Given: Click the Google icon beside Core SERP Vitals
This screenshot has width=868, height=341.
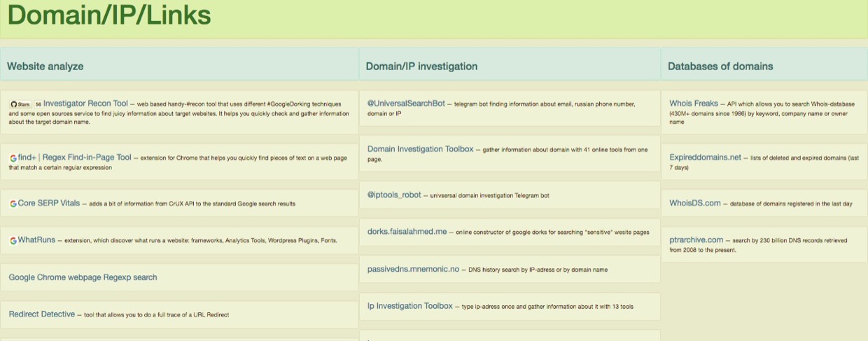Looking at the screenshot, I should coord(13,204).
